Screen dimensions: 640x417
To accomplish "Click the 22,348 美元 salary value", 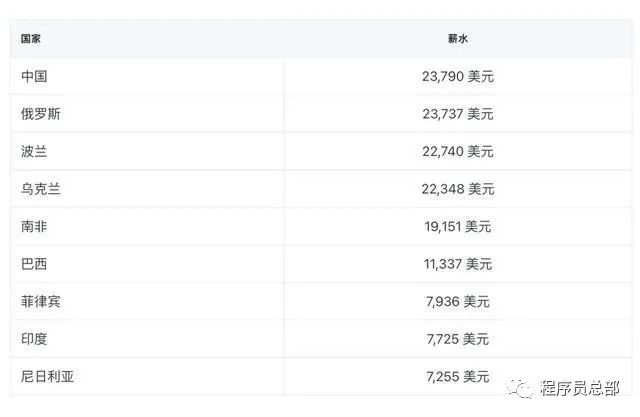I will coord(458,189).
